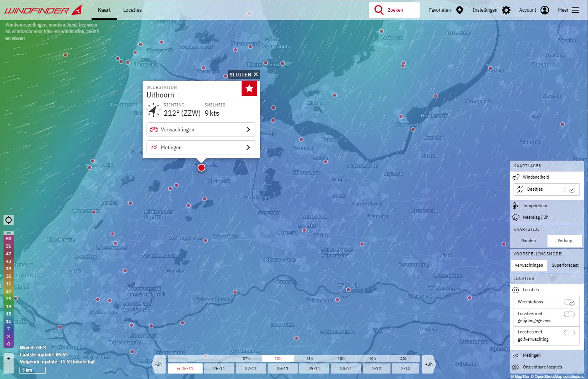
Task: Click the Favorieten star pin icon
Action: (460, 10)
